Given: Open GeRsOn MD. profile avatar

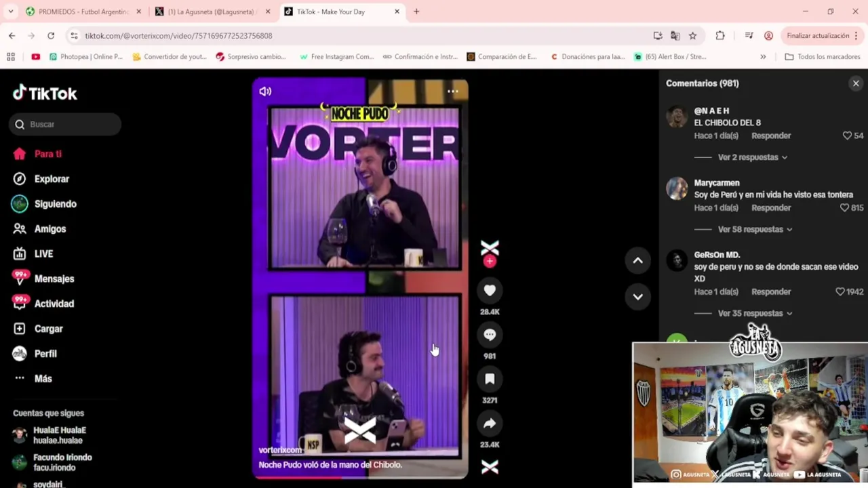Looking at the screenshot, I should (x=677, y=260).
